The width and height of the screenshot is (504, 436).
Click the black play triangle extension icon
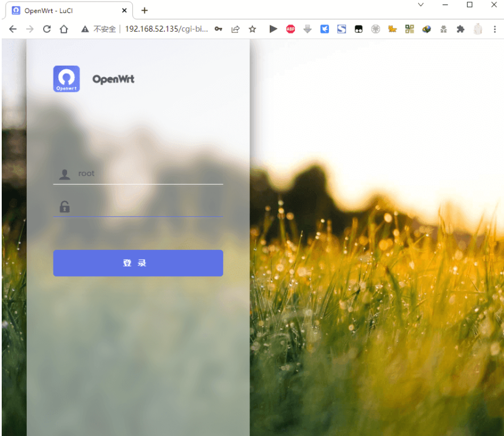(x=273, y=29)
